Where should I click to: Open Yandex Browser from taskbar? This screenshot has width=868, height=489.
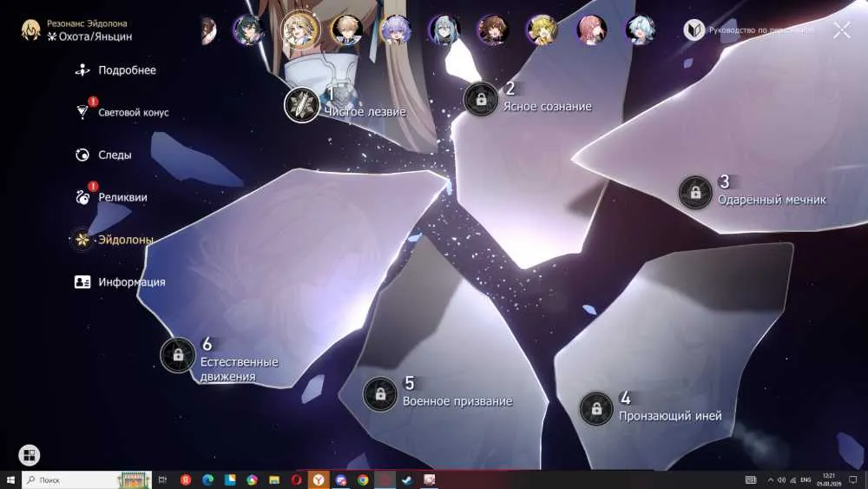click(319, 479)
